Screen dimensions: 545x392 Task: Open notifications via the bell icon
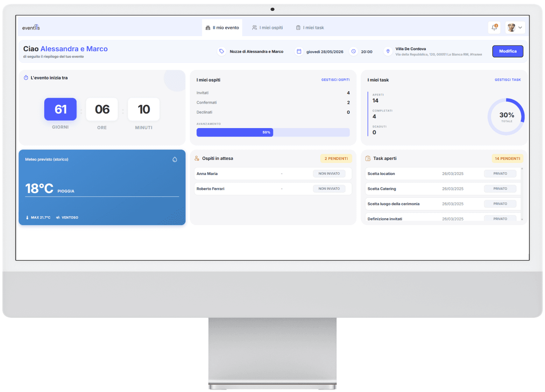pyautogui.click(x=494, y=27)
